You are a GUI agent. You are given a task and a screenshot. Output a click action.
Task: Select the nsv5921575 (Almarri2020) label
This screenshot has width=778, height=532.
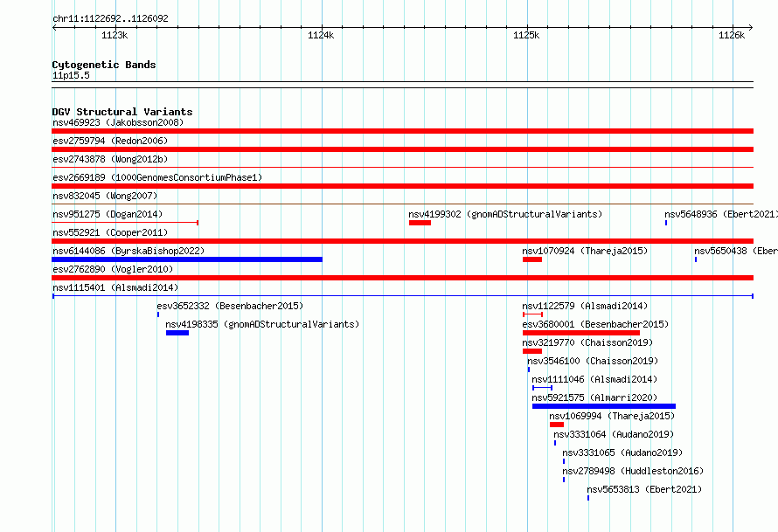pyautogui.click(x=594, y=397)
